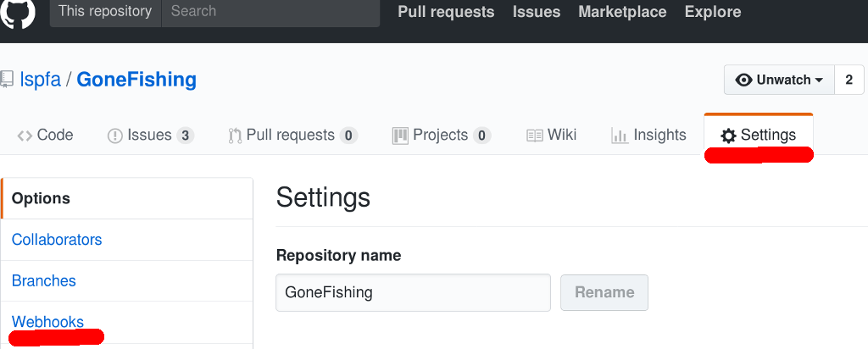
Task: Focus the Search box in the header
Action: tap(270, 12)
